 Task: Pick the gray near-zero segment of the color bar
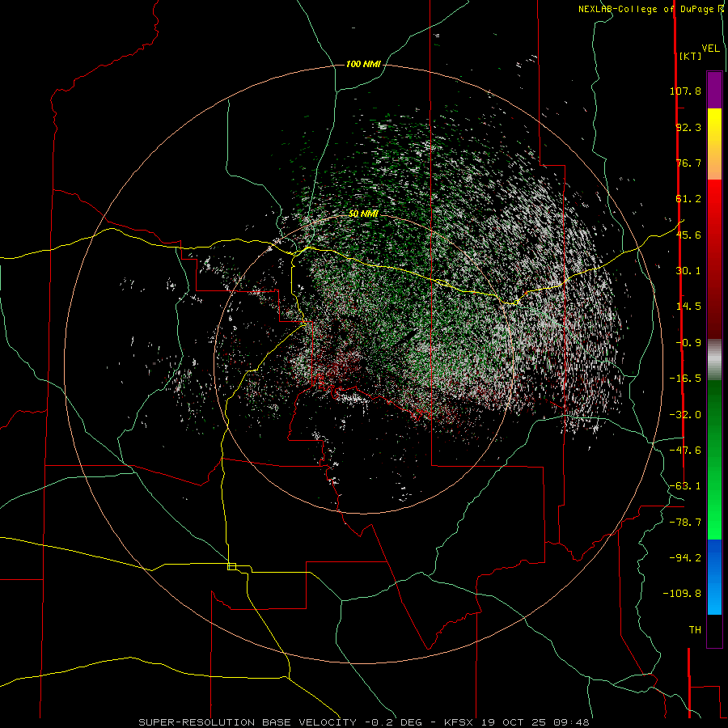coord(714,360)
